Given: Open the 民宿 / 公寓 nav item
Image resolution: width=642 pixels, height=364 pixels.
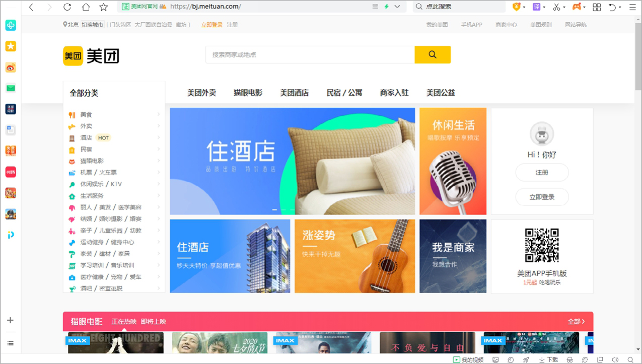Looking at the screenshot, I should tap(344, 93).
